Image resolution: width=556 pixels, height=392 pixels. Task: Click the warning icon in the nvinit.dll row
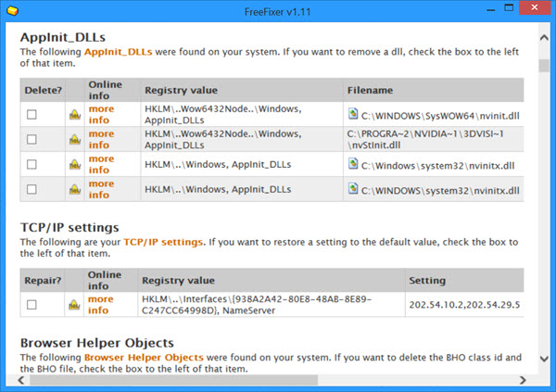75,115
